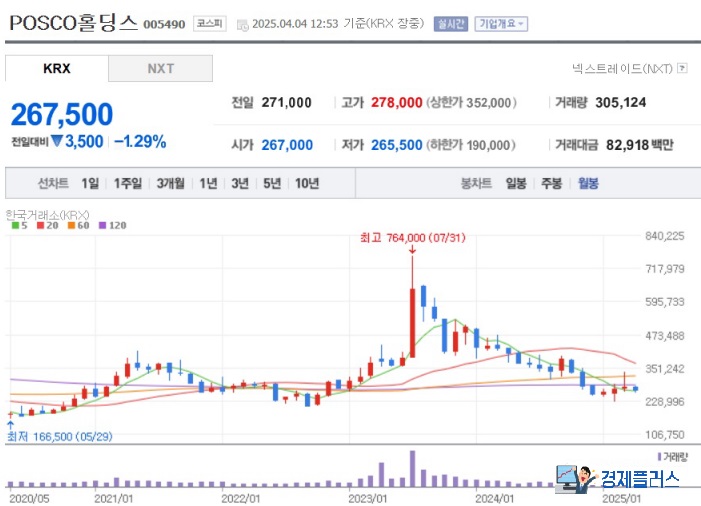Click the POSCO홀딩스 title
The width and height of the screenshot is (701, 506).
click(x=73, y=22)
